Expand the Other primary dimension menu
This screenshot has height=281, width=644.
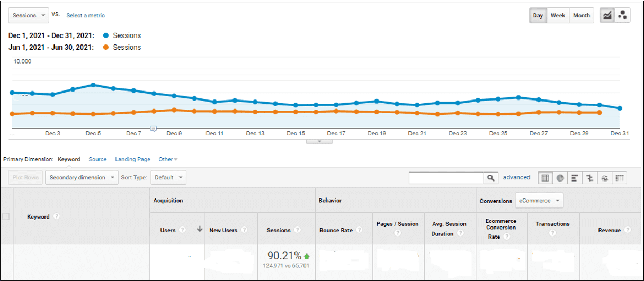point(168,159)
